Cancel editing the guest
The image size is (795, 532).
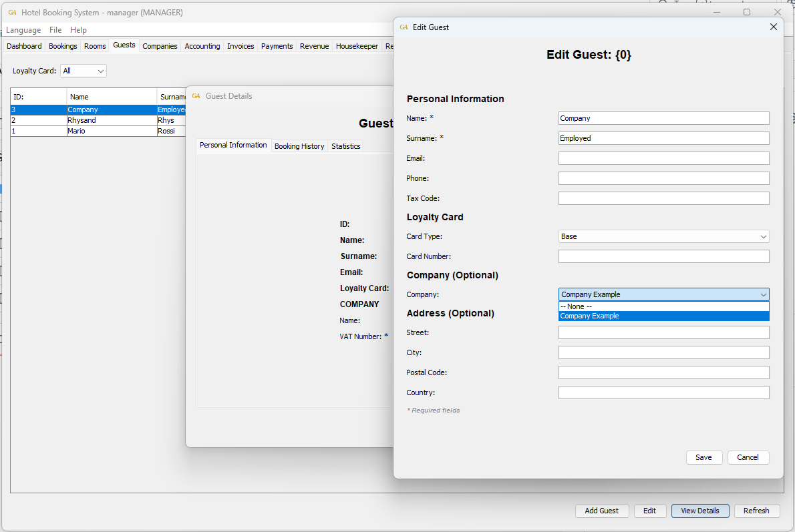pos(748,457)
